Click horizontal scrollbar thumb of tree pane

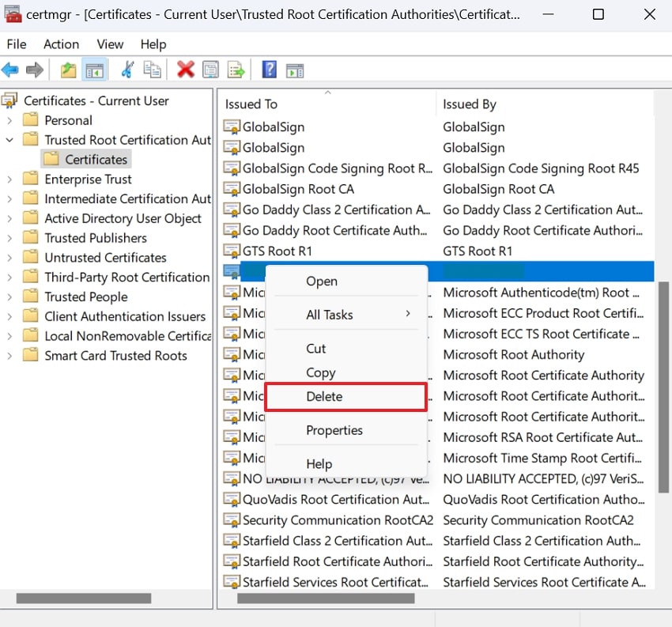coord(84,599)
